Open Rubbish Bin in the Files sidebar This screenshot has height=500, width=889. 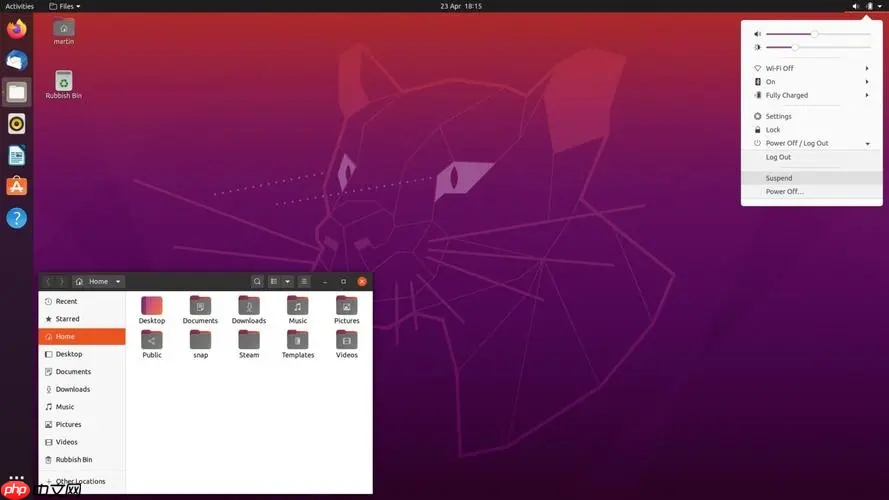click(82, 460)
